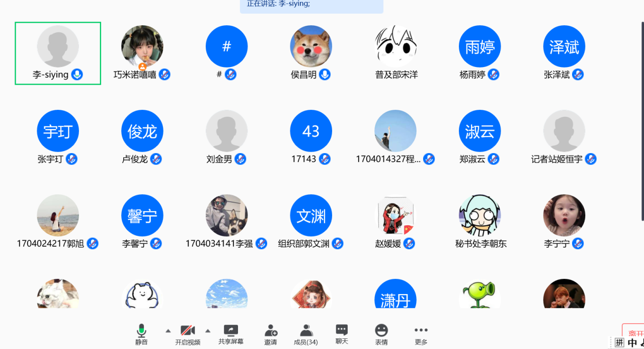Click the 拼 IME indicator in system tray
Image resolution: width=644 pixels, height=349 pixels.
[619, 343]
